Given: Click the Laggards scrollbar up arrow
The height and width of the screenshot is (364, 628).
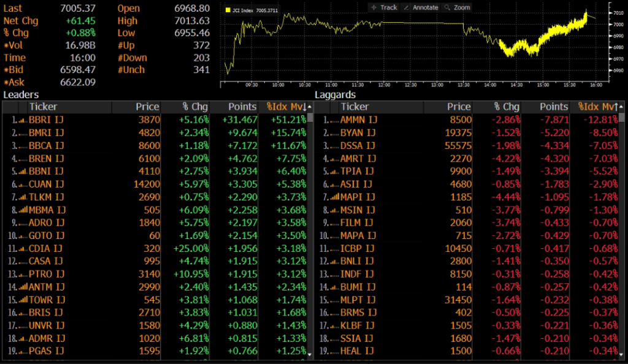Looking at the screenshot, I should click(x=621, y=107).
